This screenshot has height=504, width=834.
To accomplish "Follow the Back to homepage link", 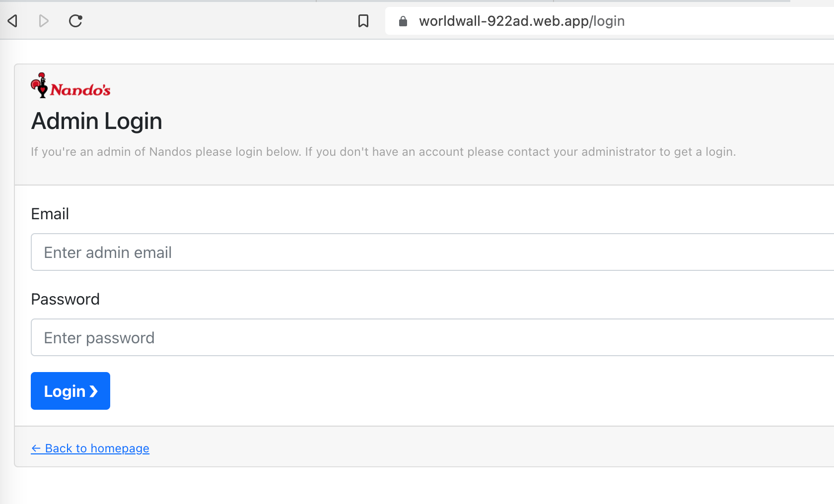I will point(90,448).
